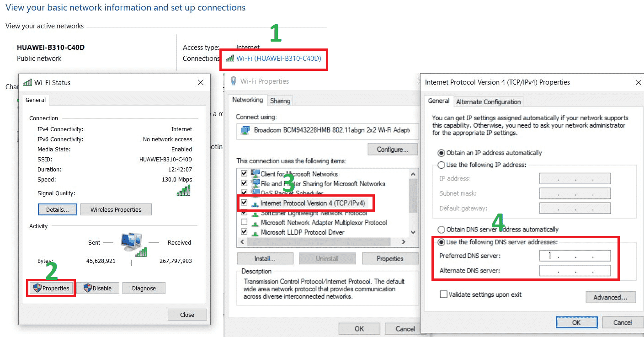Close the Wi-Fi Status window
This screenshot has height=337, width=644.
tap(200, 82)
